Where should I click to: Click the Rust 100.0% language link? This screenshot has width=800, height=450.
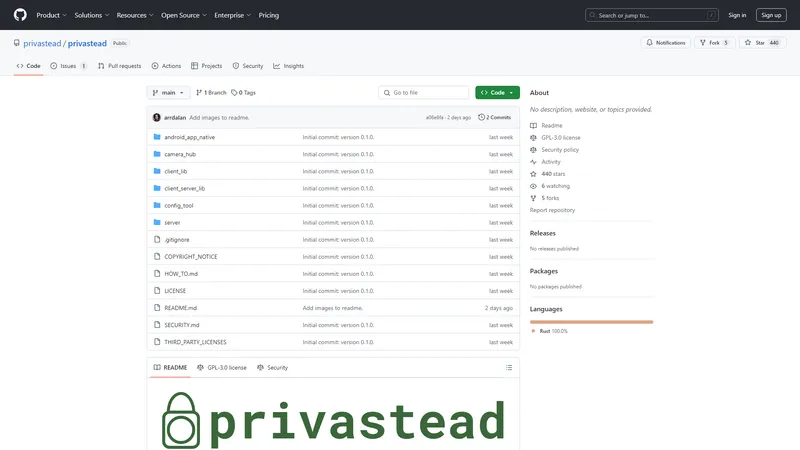553,331
